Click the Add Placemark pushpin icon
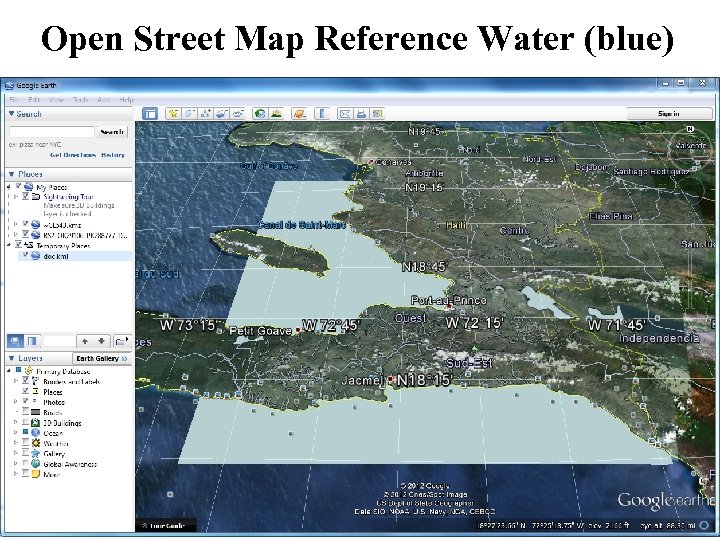Viewport: 720px width, 540px height. 173,113
